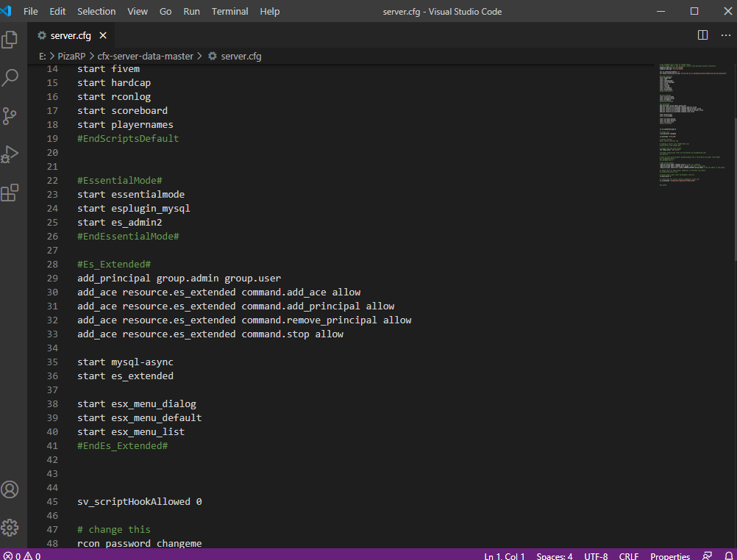Screen dimensions: 737x560
Task: Expand the cfx-server-data-master breadcrumb
Action: (x=145, y=56)
